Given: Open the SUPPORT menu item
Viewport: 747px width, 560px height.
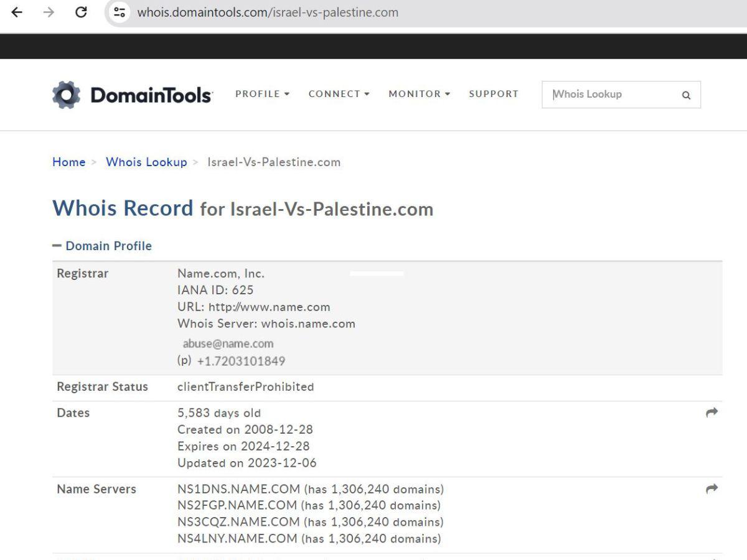Looking at the screenshot, I should click(x=494, y=94).
